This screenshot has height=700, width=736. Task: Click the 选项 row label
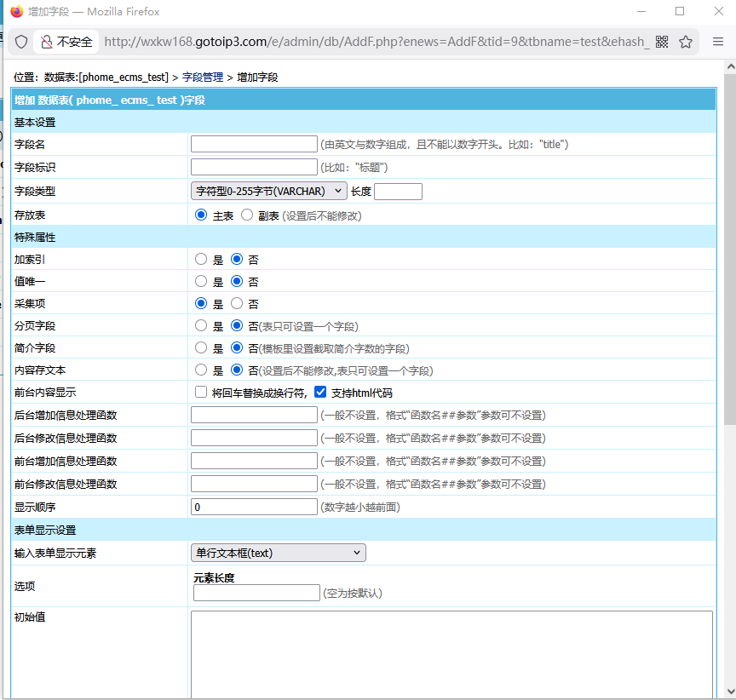(25, 586)
